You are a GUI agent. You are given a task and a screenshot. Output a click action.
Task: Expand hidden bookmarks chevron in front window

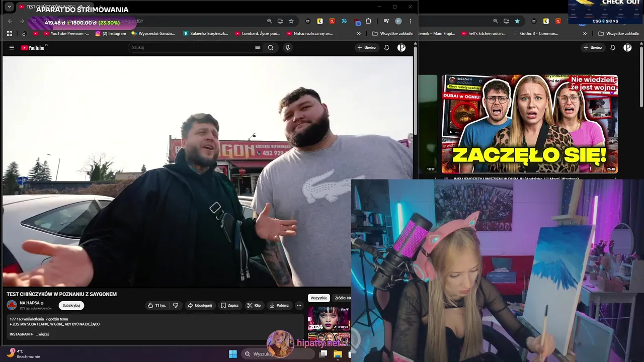359,34
